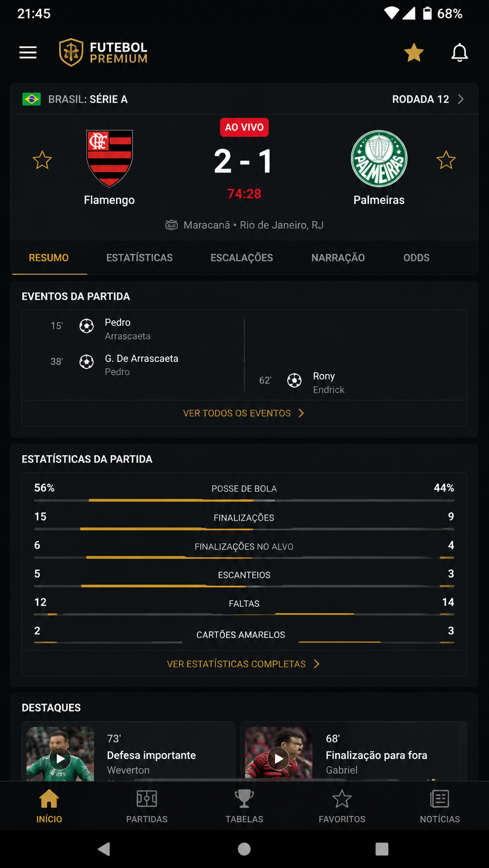The height and width of the screenshot is (868, 489).
Task: Tap the notifications bell icon
Action: point(459,52)
